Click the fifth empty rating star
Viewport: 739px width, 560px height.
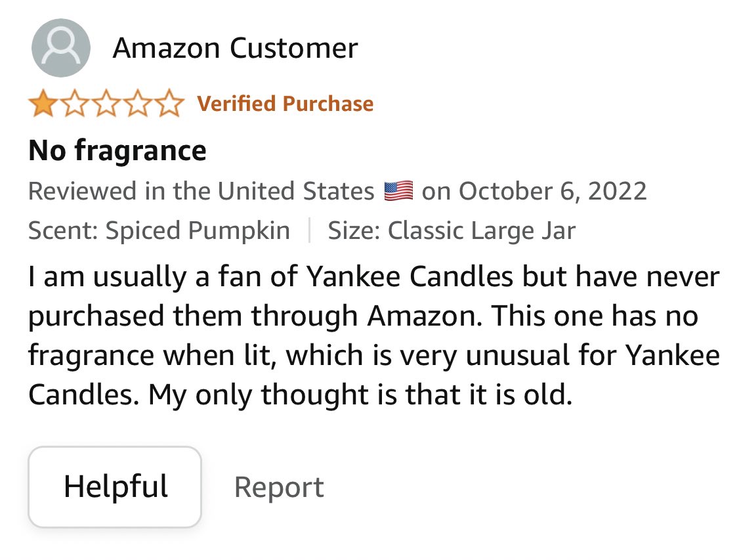pyautogui.click(x=170, y=104)
